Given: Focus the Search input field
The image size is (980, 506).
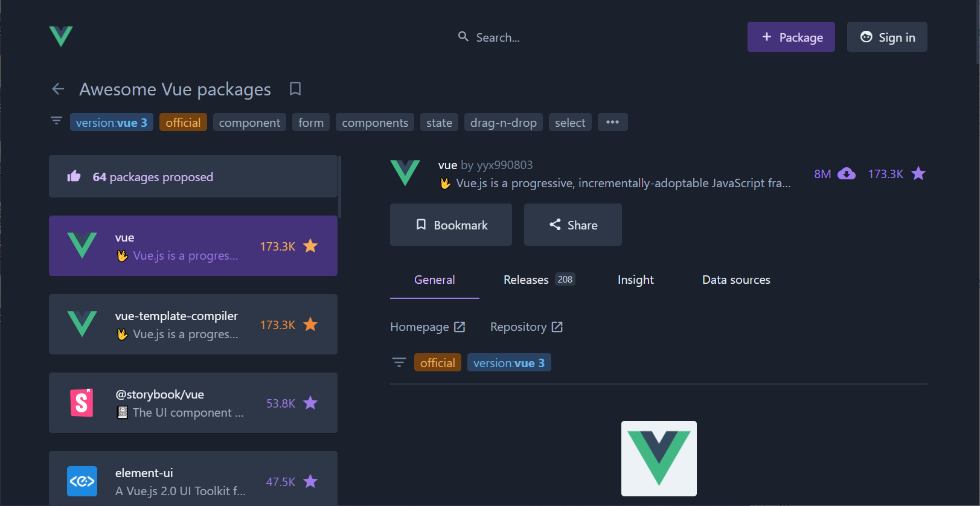Looking at the screenshot, I should point(498,37).
